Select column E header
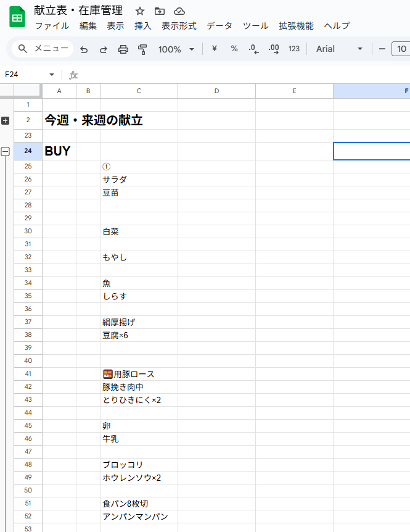The height and width of the screenshot is (532, 410). [294, 91]
